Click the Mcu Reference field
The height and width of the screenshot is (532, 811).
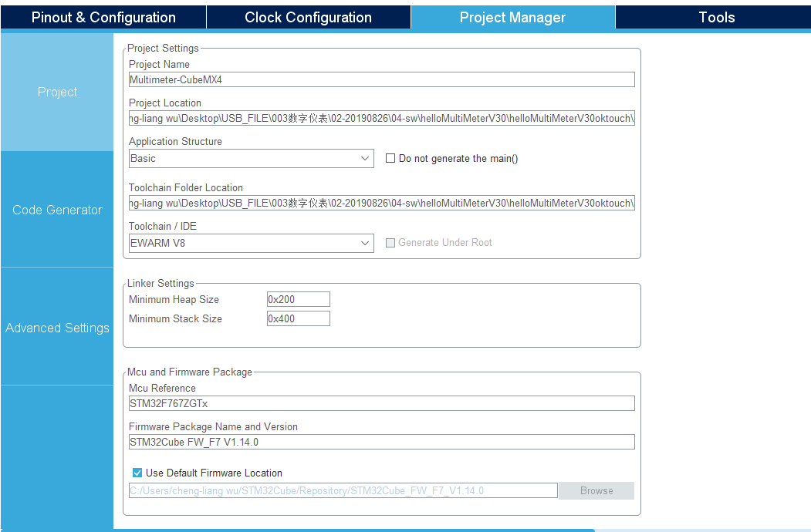click(382, 403)
